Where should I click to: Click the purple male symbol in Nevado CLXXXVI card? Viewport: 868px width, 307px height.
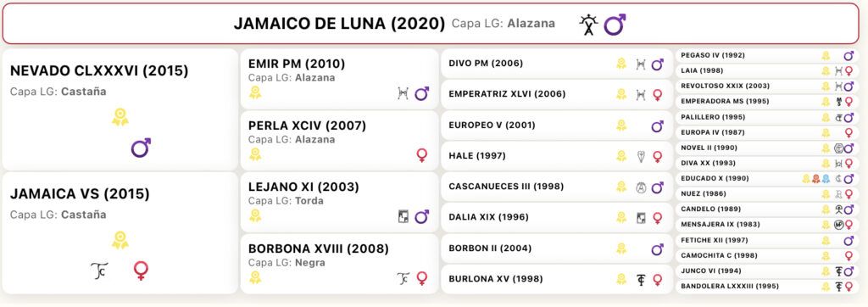pyautogui.click(x=141, y=148)
